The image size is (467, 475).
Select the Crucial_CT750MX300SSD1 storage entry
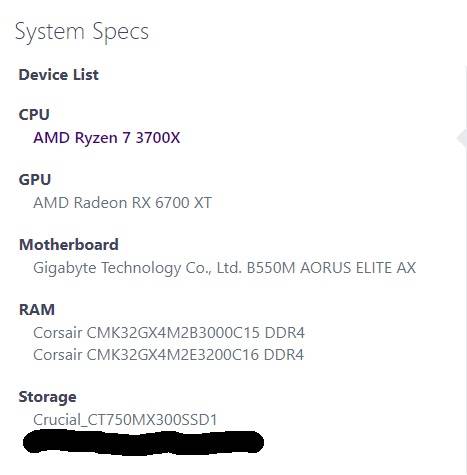pyautogui.click(x=125, y=419)
